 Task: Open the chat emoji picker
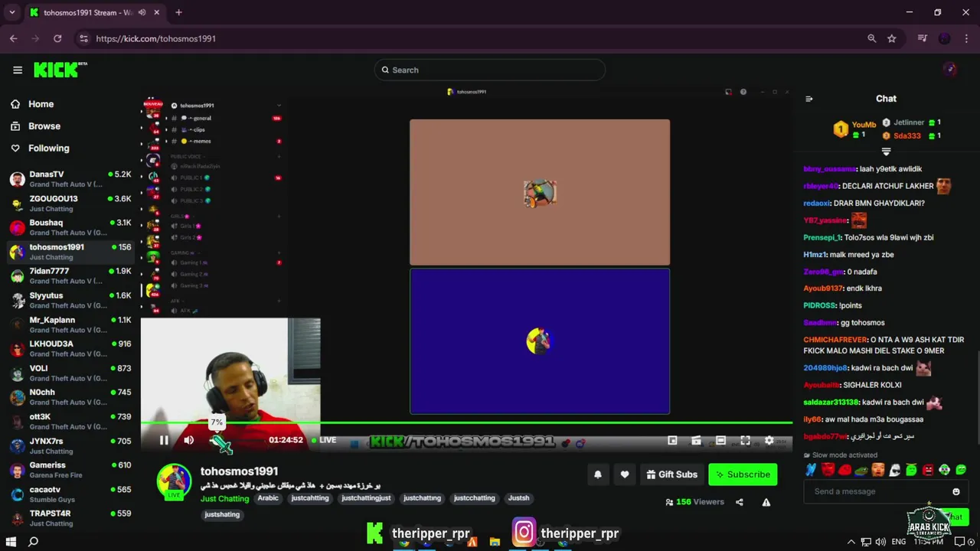(x=955, y=491)
